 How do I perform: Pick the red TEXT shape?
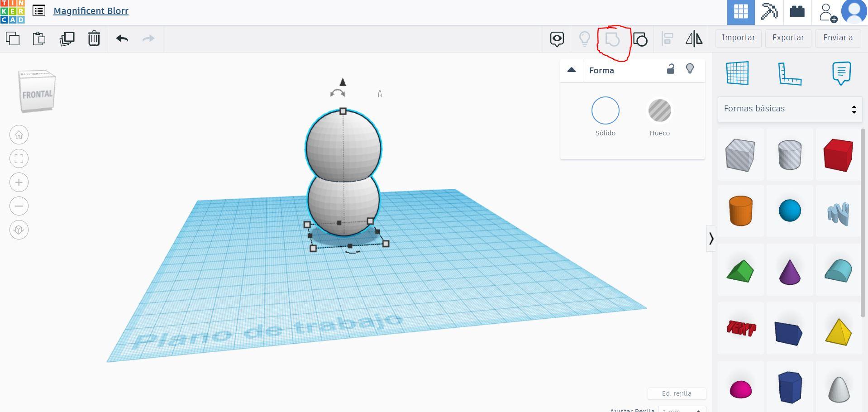(740, 329)
